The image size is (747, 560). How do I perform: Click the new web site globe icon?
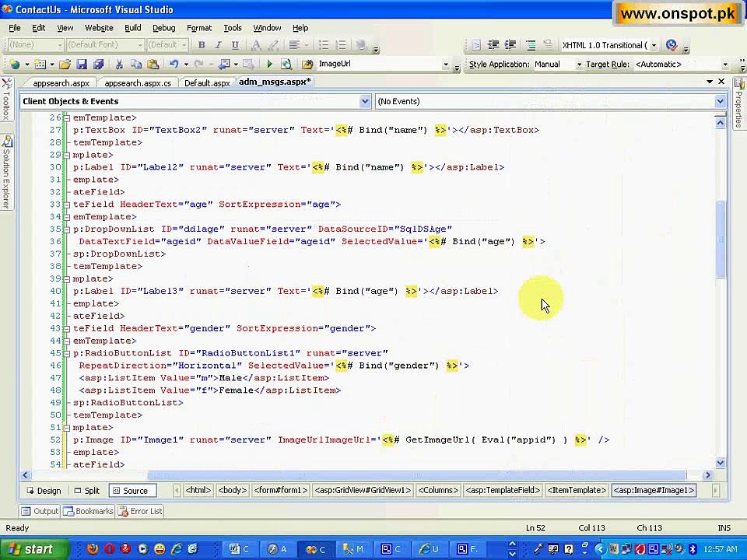point(15,64)
